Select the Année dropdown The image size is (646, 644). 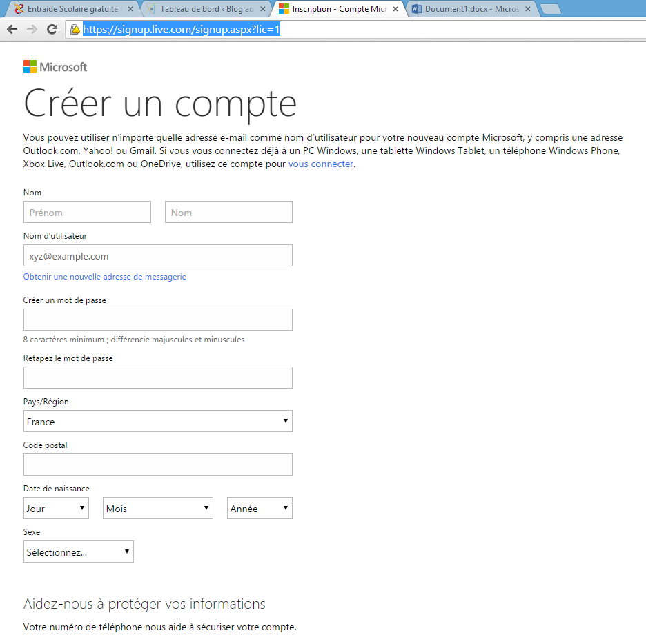coord(260,509)
